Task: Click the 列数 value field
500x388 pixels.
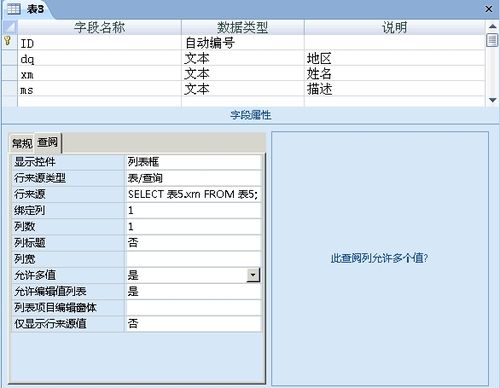Action: click(193, 227)
